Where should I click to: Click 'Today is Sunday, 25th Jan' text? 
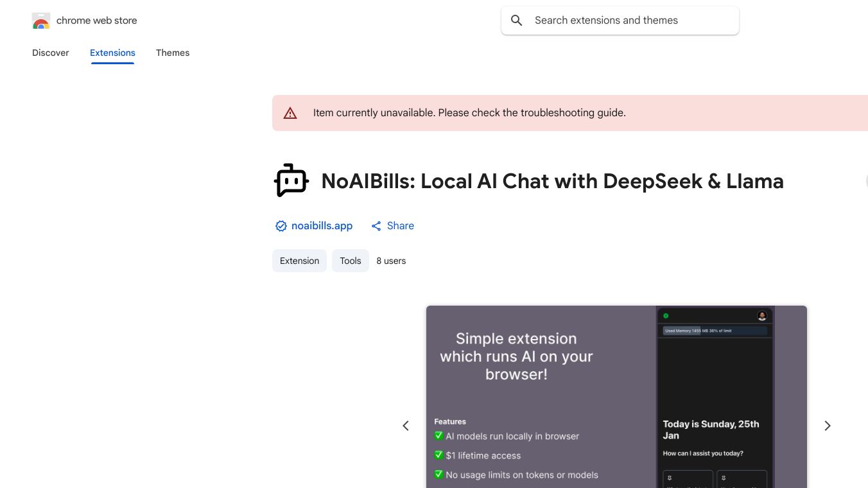click(x=711, y=430)
